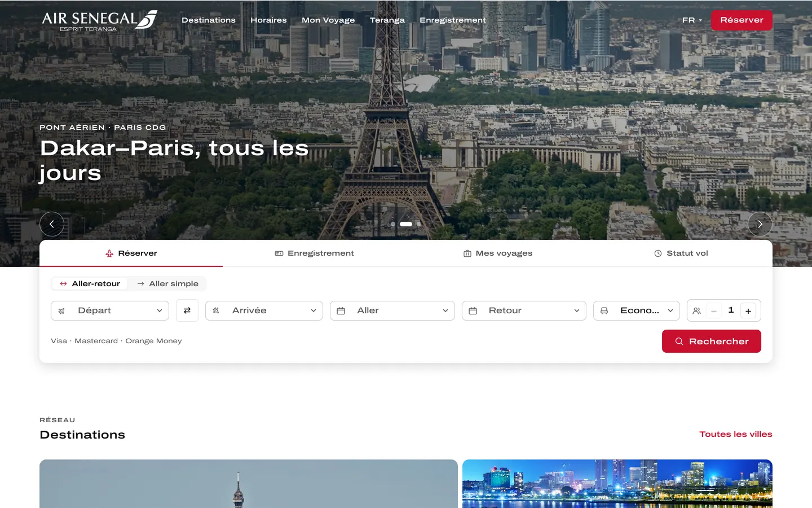The width and height of the screenshot is (812, 508).
Task: Open the Eiffel Tower destination card
Action: [249, 484]
